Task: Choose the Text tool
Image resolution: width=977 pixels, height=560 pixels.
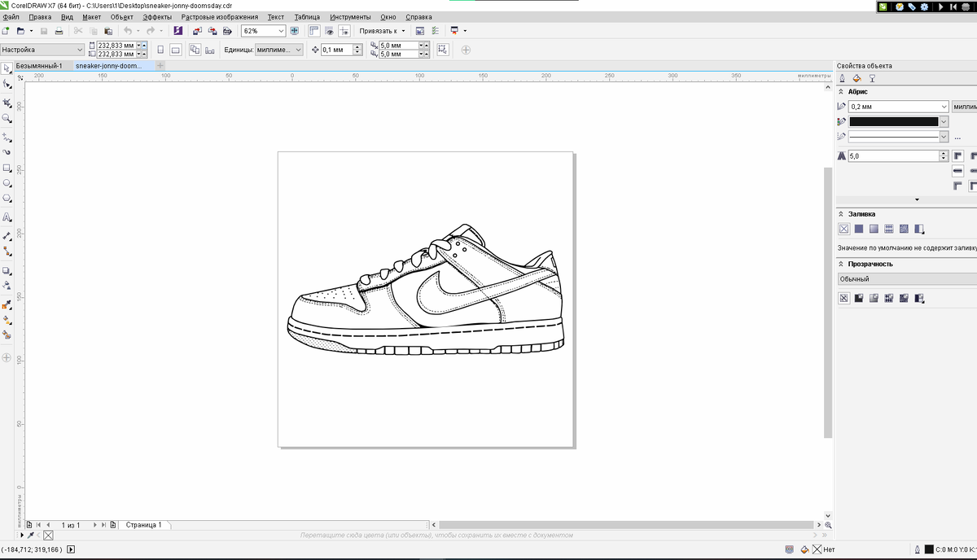Action: coord(7,217)
